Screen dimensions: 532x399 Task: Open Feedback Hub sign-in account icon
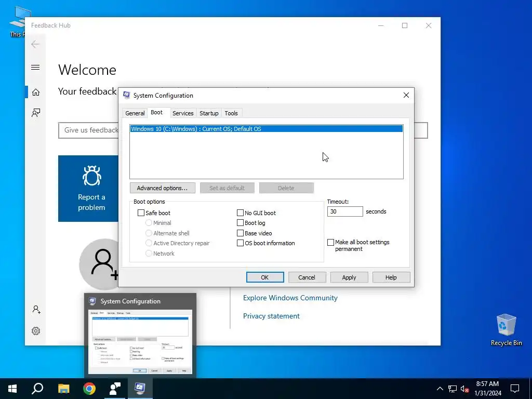tap(36, 310)
